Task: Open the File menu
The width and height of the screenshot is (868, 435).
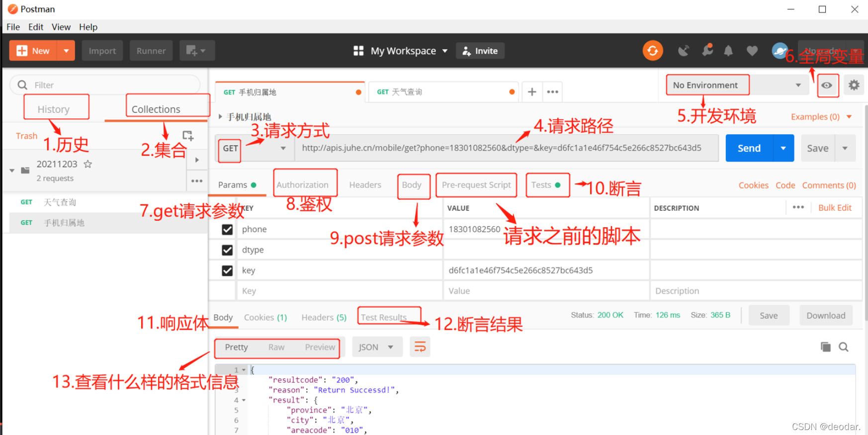Action: (13, 27)
